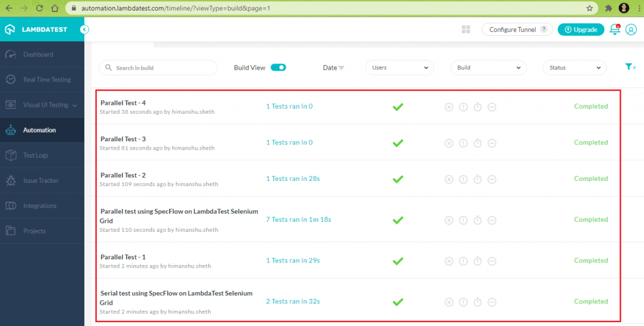644x326 pixels.
Task: Open the grid apps icon in header
Action: pyautogui.click(x=466, y=30)
